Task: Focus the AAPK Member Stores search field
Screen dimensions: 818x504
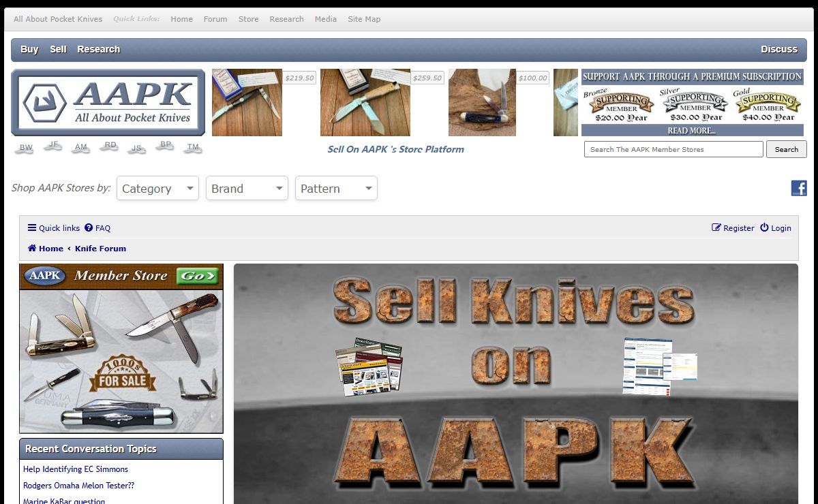Action: pyautogui.click(x=673, y=149)
